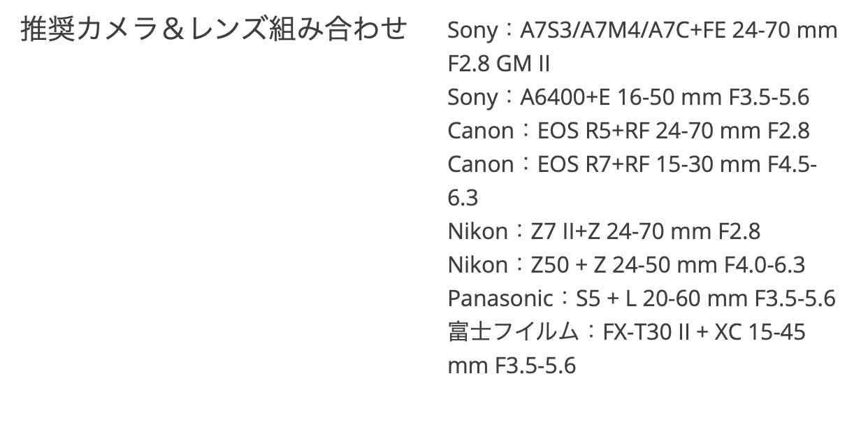Click the 富士フイルム FX-T30 II line

click(626, 332)
